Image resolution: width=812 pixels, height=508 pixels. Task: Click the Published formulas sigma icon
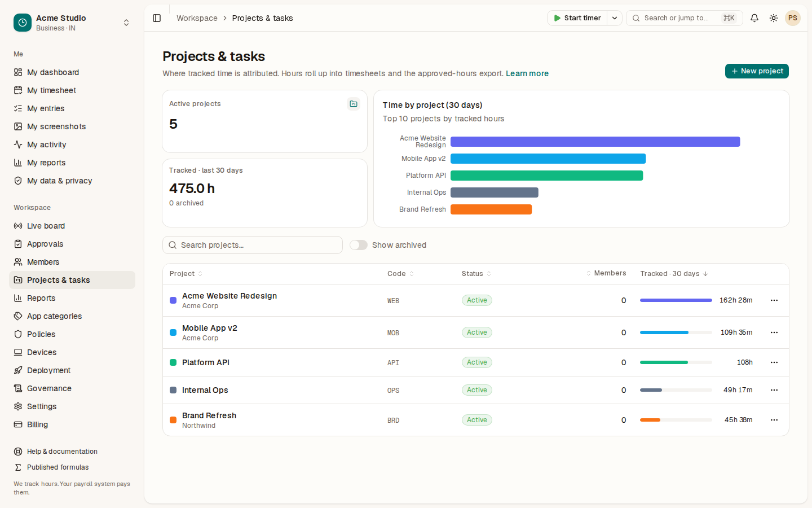pos(18,467)
